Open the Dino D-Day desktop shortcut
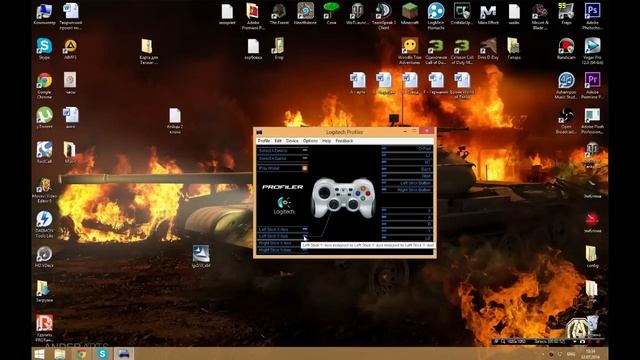 (x=488, y=49)
